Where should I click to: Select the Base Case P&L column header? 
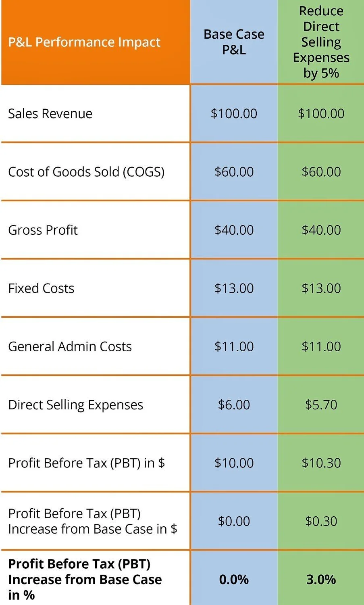click(234, 42)
